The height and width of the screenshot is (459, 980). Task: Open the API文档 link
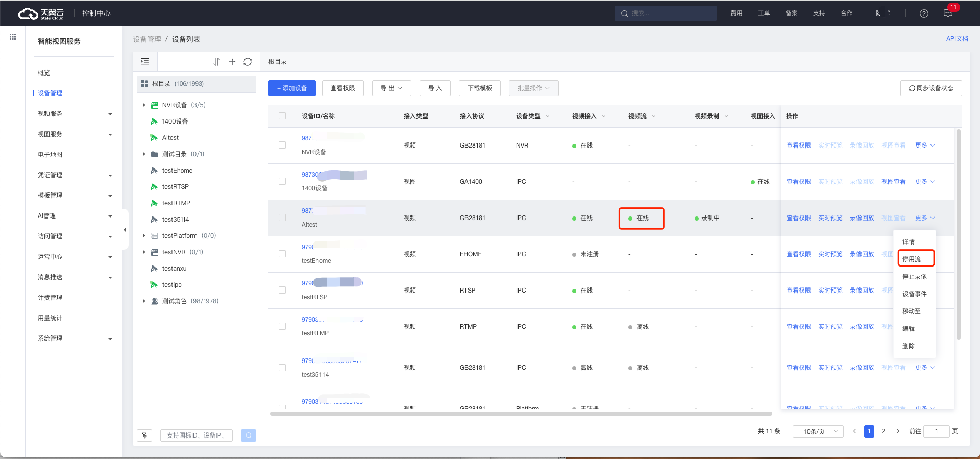tap(957, 39)
